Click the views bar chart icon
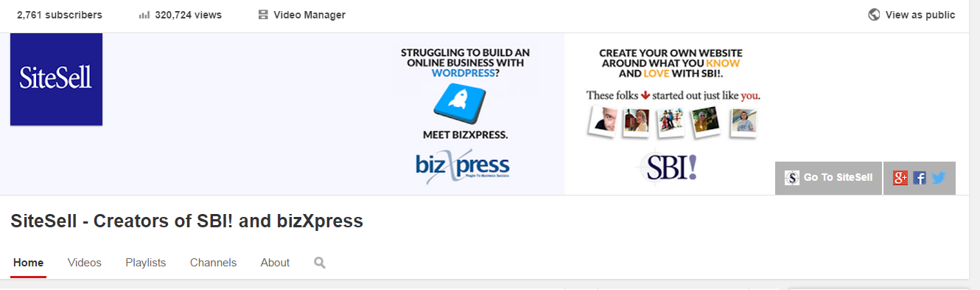The image size is (980, 290). coord(144,15)
